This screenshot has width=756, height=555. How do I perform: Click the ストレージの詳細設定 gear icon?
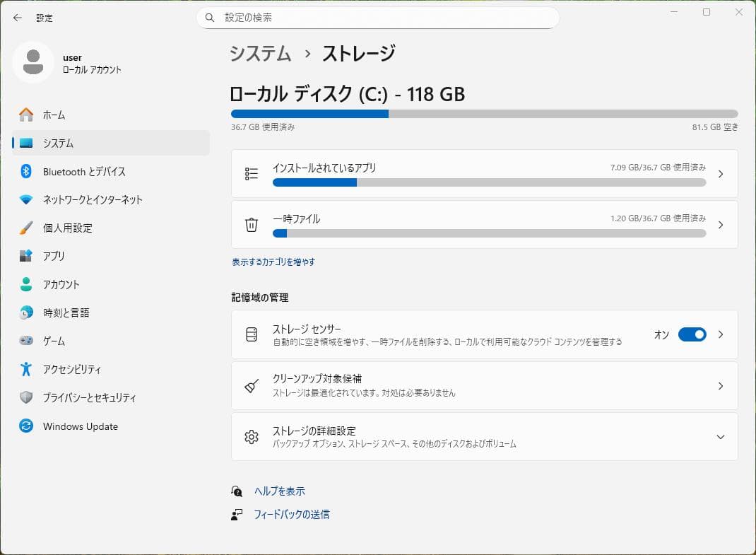[251, 437]
